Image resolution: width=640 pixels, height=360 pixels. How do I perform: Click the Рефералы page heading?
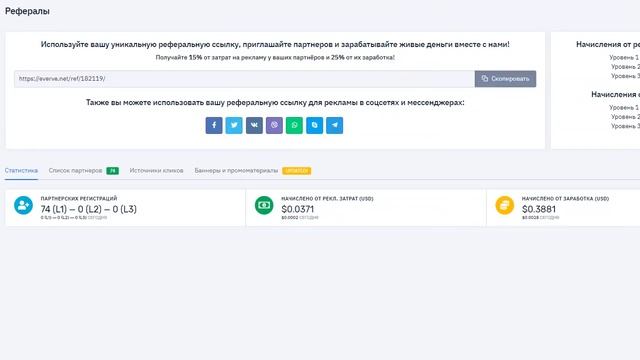[x=27, y=11]
